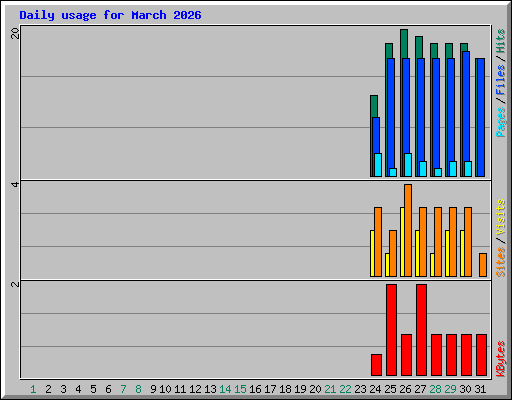Select the yellow Visits bar for day 28
The width and height of the screenshot is (512, 400).
(432, 265)
